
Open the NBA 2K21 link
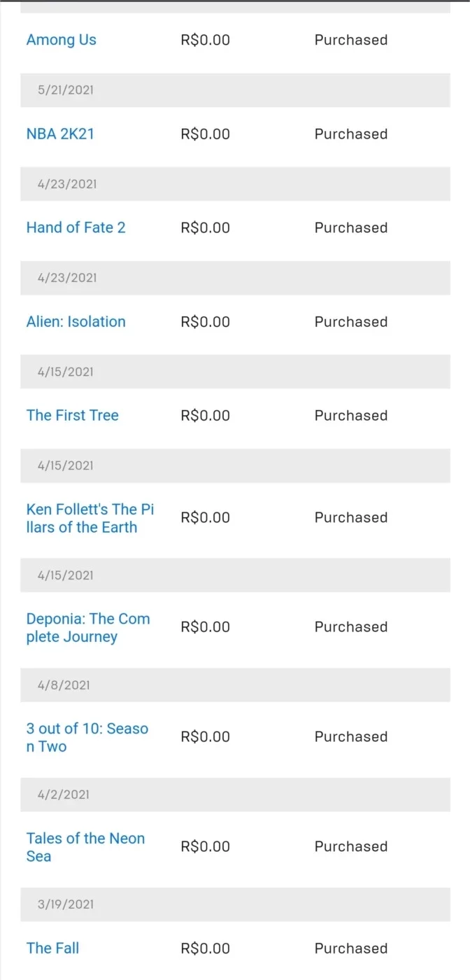click(60, 134)
